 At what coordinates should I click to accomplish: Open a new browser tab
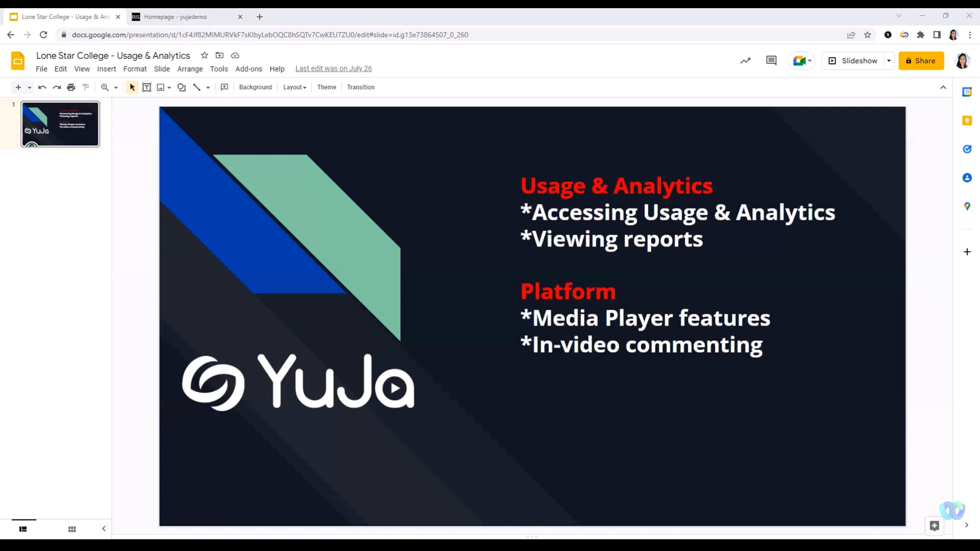coord(260,17)
